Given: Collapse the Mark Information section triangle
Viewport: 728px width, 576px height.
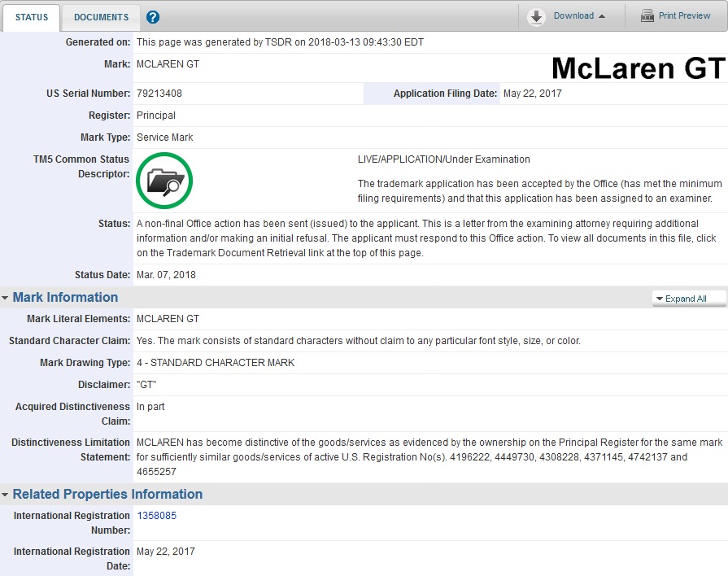Looking at the screenshot, I should [7, 298].
